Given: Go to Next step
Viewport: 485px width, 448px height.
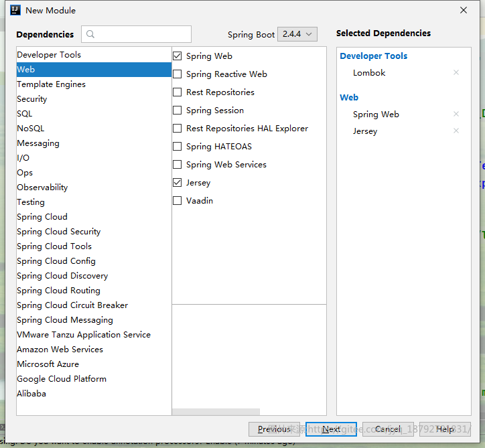Looking at the screenshot, I should 331,429.
